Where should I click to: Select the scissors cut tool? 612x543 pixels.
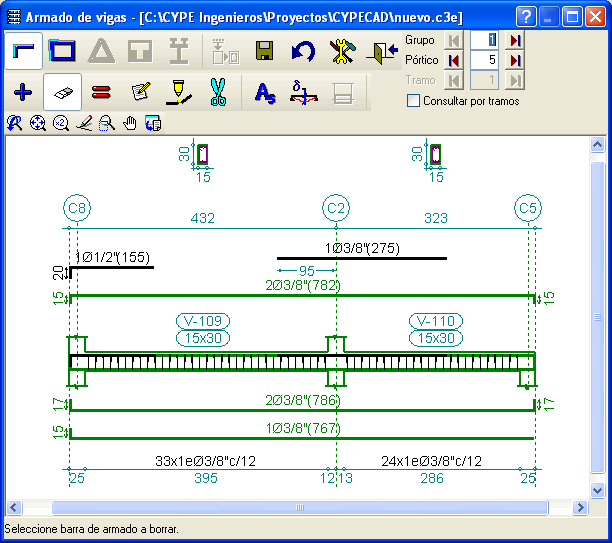point(218,93)
